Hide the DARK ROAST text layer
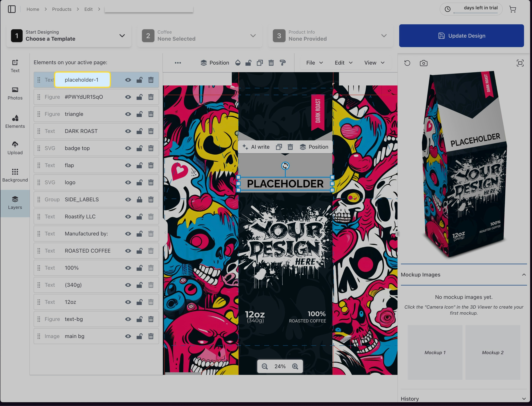532x406 pixels. (128, 131)
